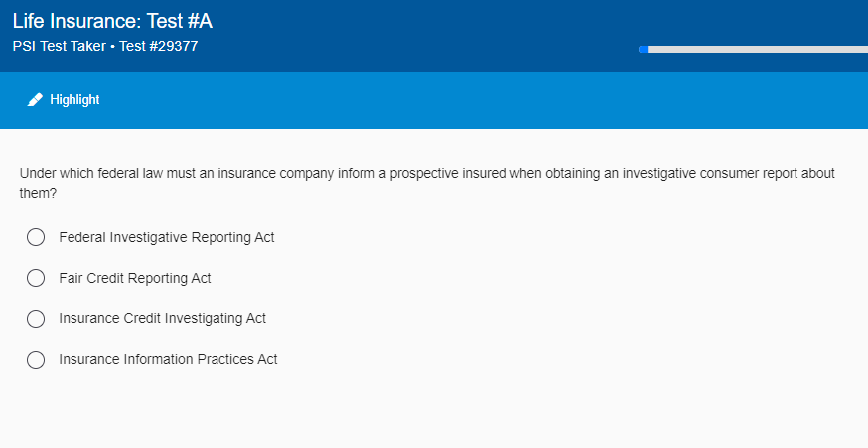Select the Federal Investigative Reporting Act radio button
Screen dimensions: 868x448
click(36, 237)
